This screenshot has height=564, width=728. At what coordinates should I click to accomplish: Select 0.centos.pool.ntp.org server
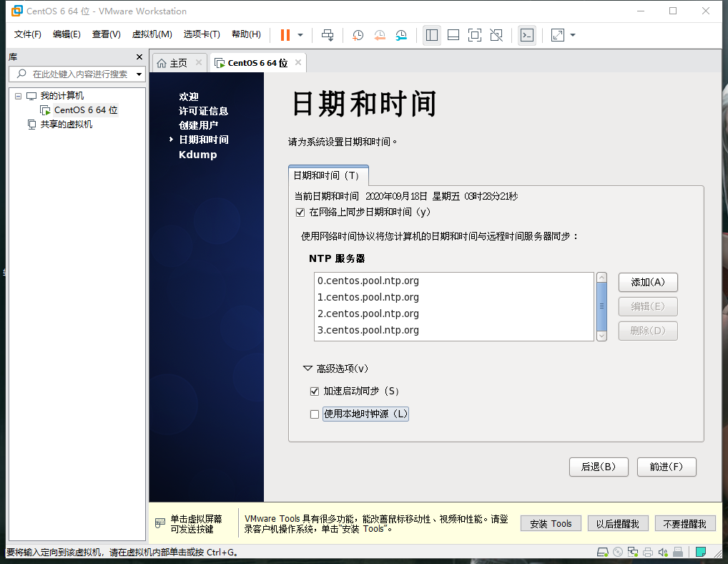[454, 281]
